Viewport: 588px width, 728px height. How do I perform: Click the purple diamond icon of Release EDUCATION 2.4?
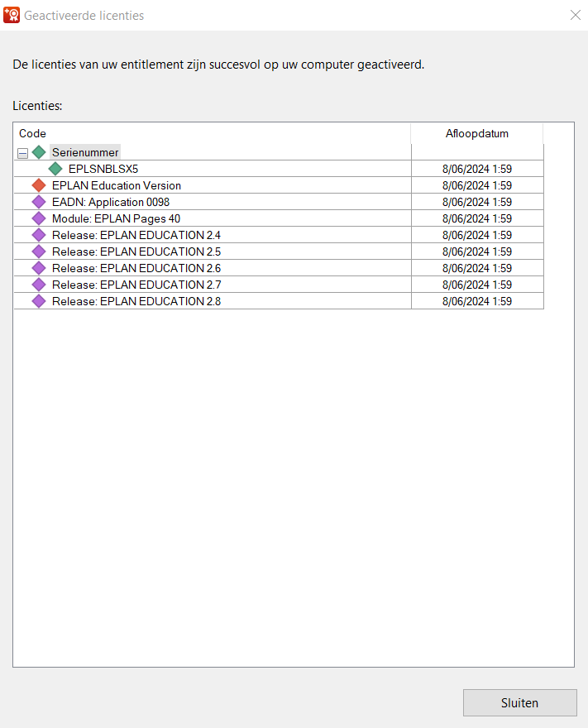click(39, 235)
